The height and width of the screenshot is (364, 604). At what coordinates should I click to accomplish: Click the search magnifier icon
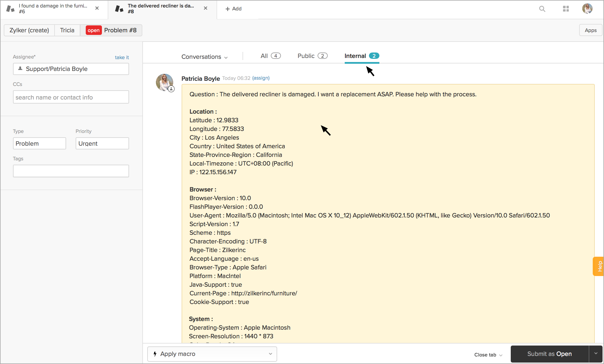[542, 9]
